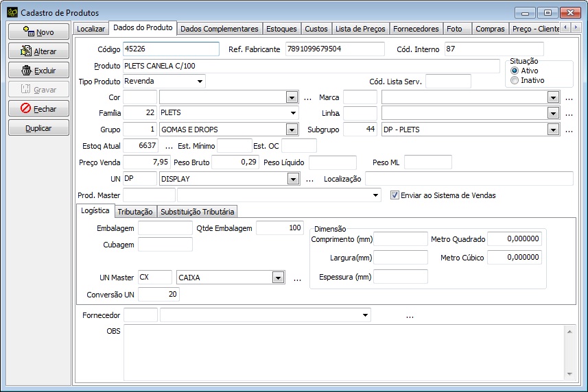Open the UN DISPLAY dropdown
Image resolution: width=588 pixels, height=392 pixels.
click(x=292, y=179)
